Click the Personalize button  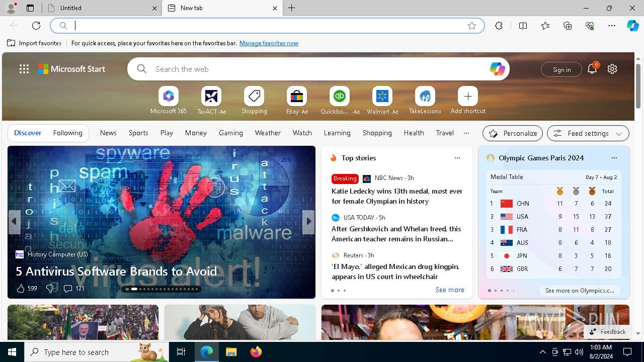pos(513,133)
